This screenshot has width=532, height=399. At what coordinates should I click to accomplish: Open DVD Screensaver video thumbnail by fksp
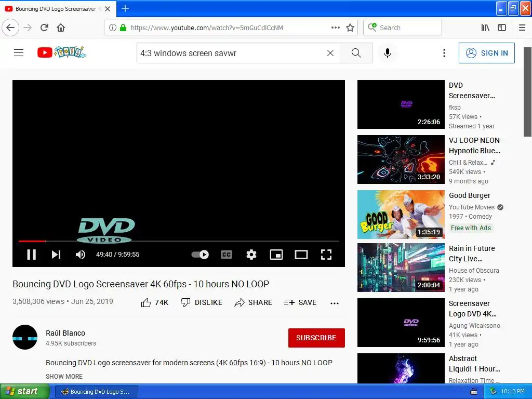(x=401, y=104)
